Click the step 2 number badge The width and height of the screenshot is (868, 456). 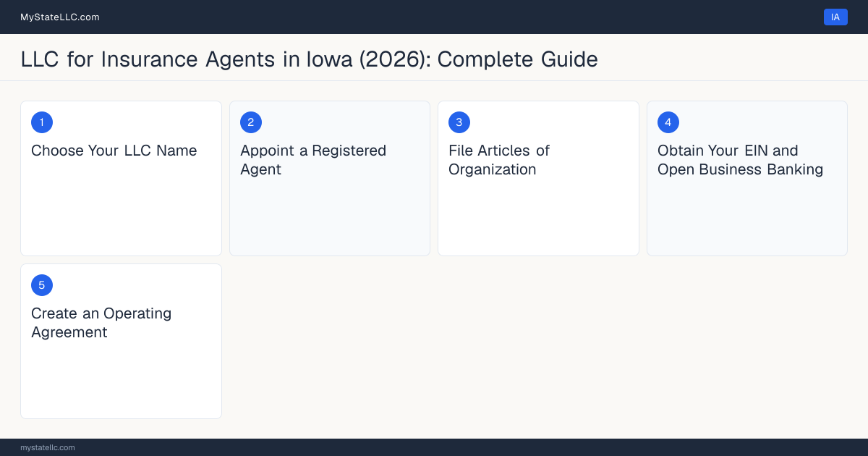coord(251,122)
